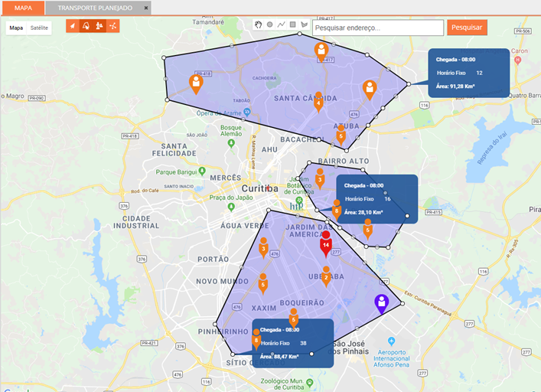Click the 'Horário Fixo 38' text

[x=284, y=343]
